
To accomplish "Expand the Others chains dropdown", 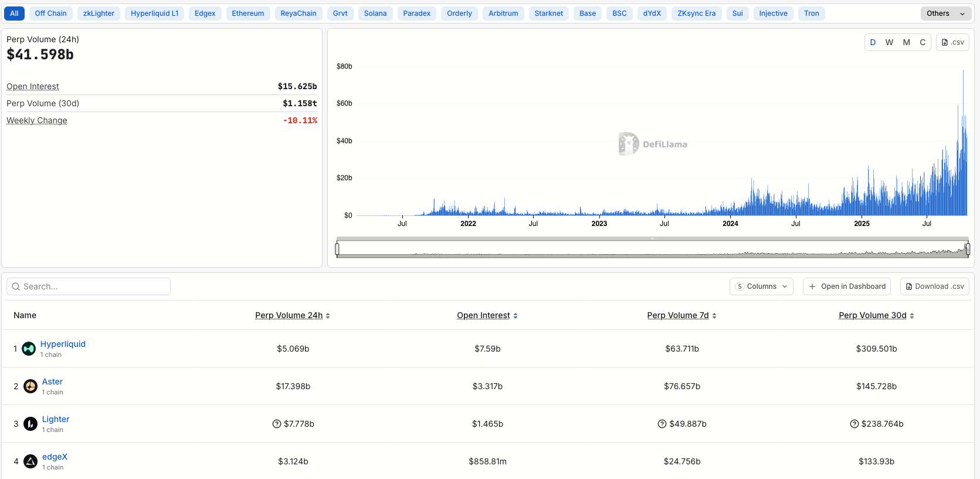I will [x=945, y=14].
